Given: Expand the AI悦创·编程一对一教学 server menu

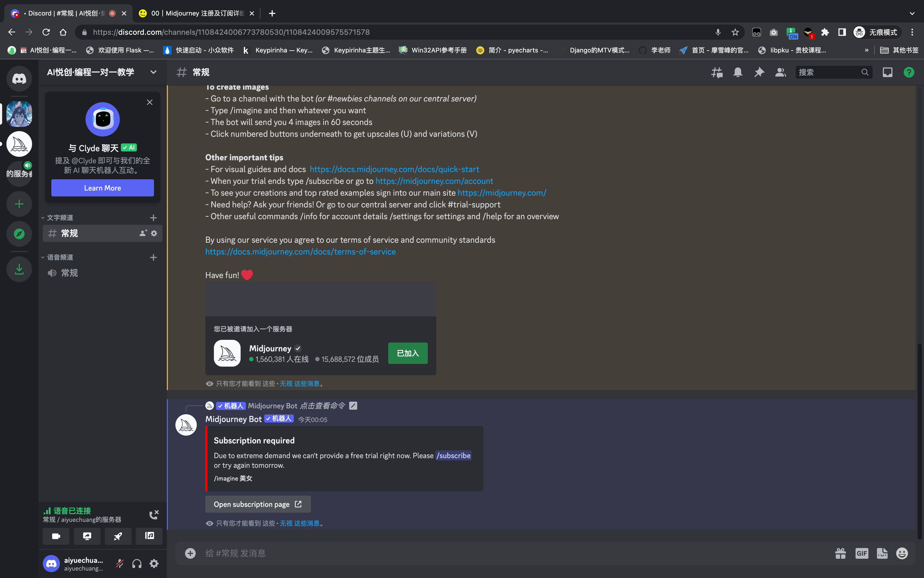Looking at the screenshot, I should click(102, 72).
